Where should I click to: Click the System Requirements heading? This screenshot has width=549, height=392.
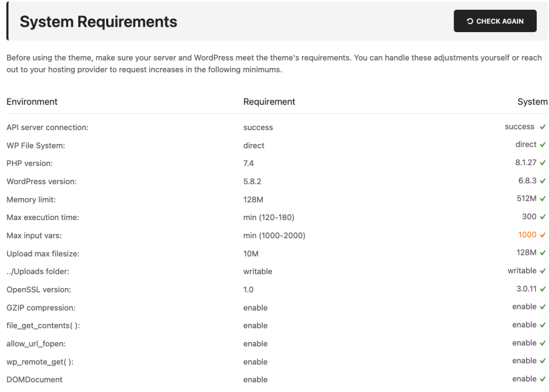click(x=99, y=21)
